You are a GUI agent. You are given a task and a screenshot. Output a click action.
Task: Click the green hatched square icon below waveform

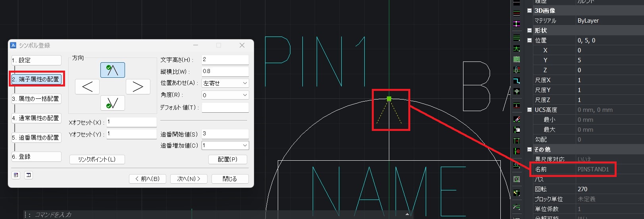(x=517, y=60)
